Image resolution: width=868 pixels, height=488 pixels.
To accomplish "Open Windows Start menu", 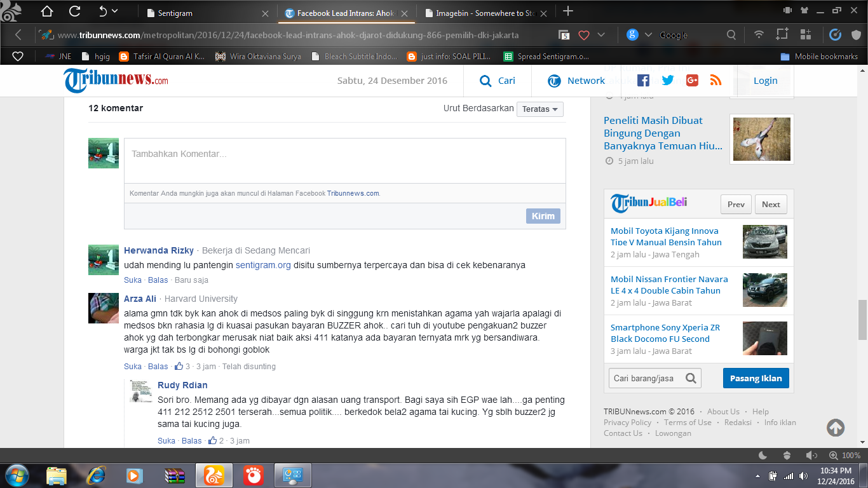I will click(x=17, y=475).
